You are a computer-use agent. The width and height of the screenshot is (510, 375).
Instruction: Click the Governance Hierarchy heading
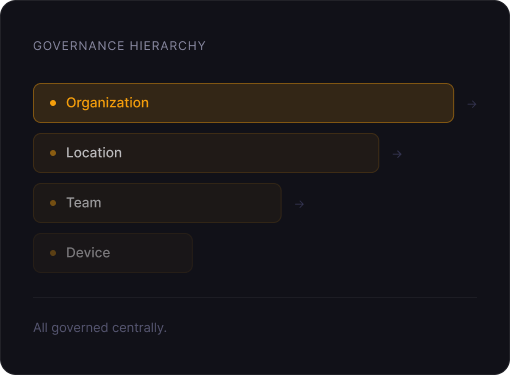(x=119, y=46)
